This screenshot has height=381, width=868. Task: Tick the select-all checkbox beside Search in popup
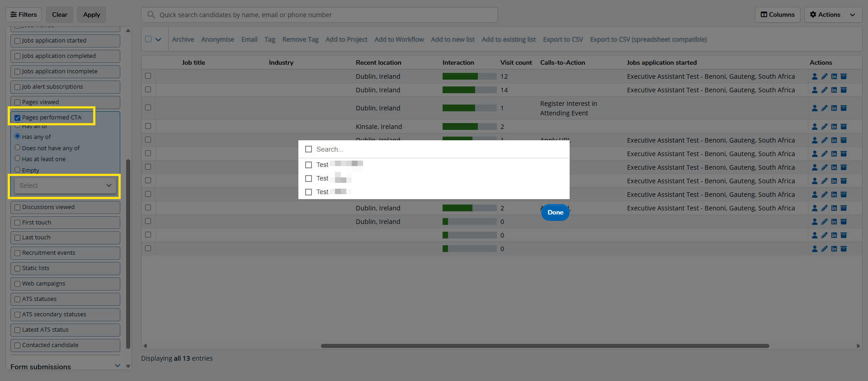coord(309,149)
